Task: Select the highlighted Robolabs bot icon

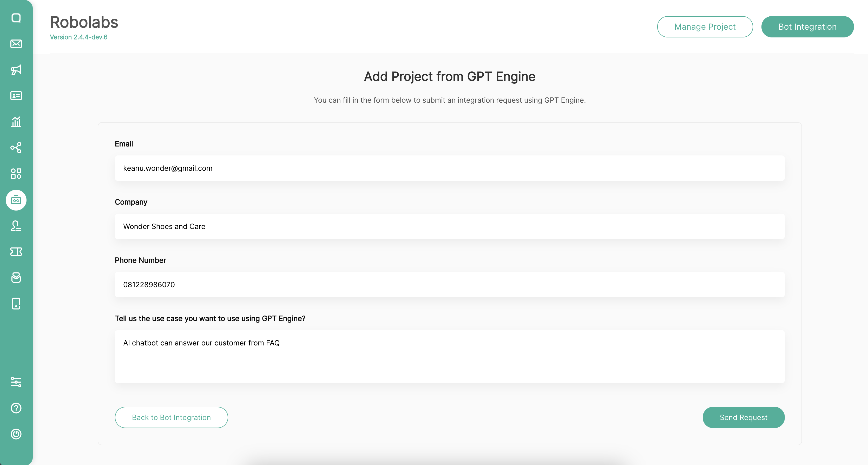Action: point(16,200)
